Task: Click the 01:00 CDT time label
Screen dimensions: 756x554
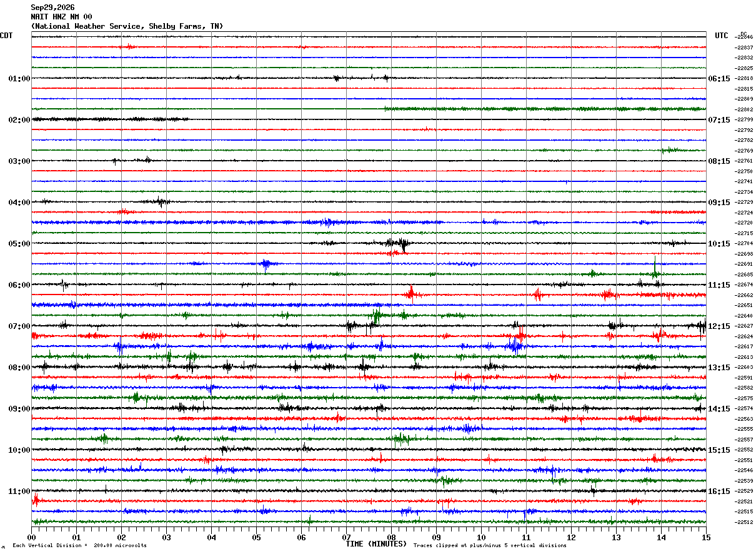Action: (19, 79)
